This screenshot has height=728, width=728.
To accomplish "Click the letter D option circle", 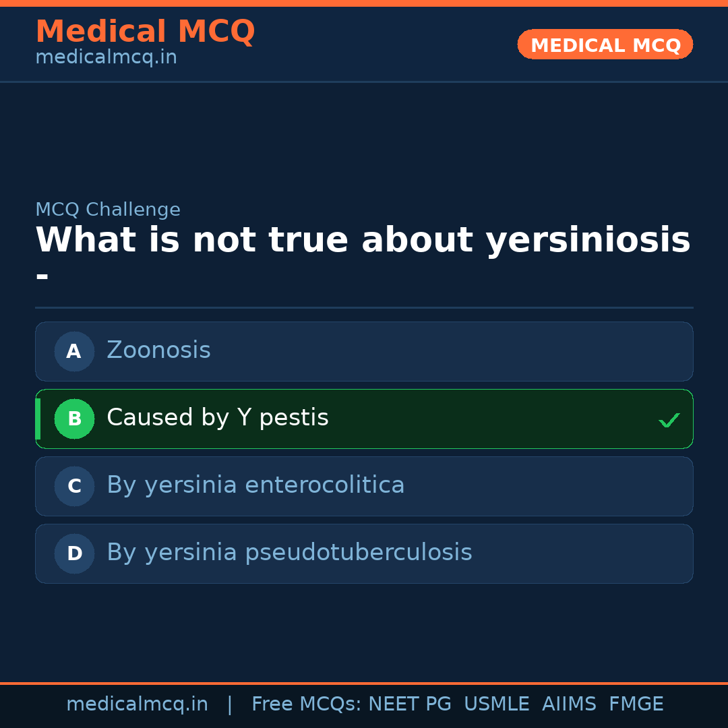I will click(74, 553).
